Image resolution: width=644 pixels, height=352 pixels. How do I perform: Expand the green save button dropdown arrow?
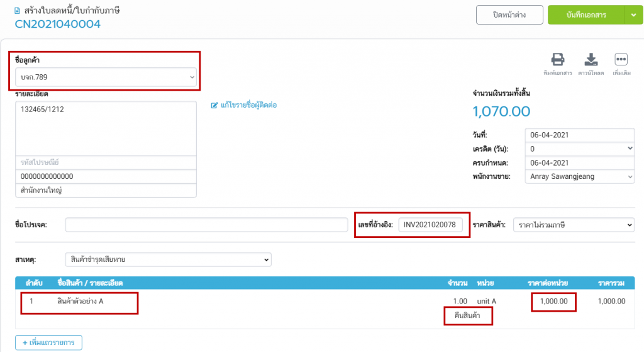coord(632,14)
